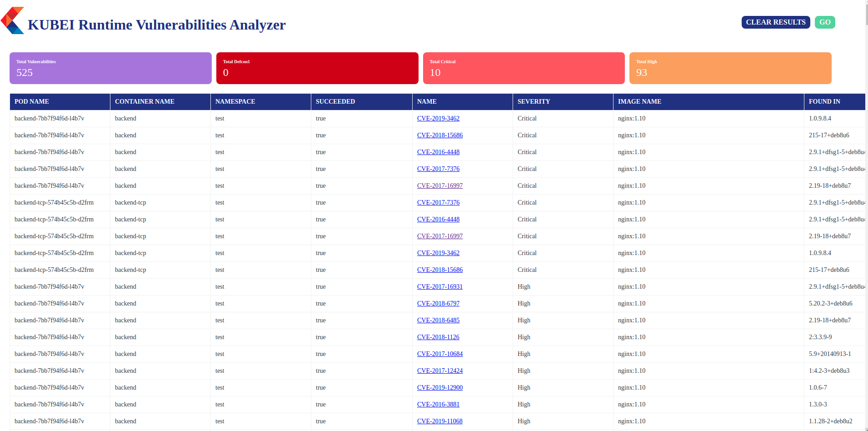Click the CONTAINER NAME column header

pyautogui.click(x=160, y=102)
